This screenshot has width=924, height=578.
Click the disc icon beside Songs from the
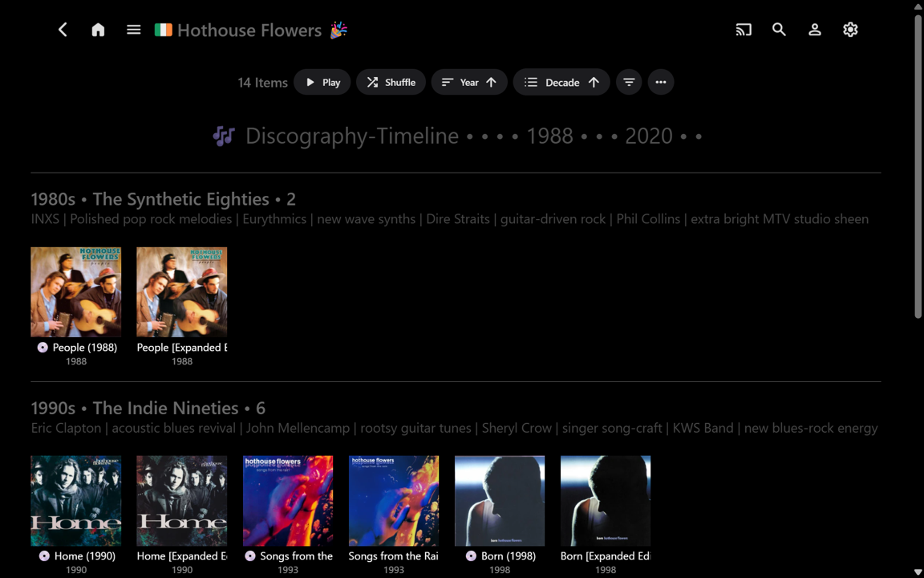250,556
